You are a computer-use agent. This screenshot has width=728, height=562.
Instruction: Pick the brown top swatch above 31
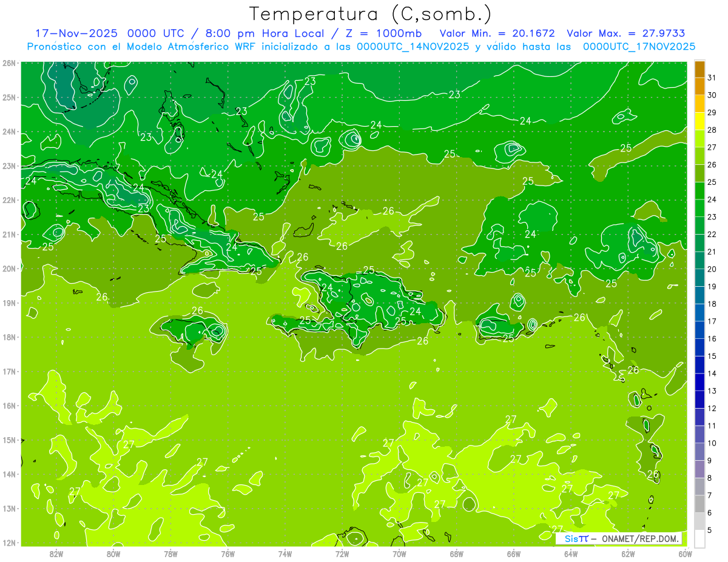(699, 69)
